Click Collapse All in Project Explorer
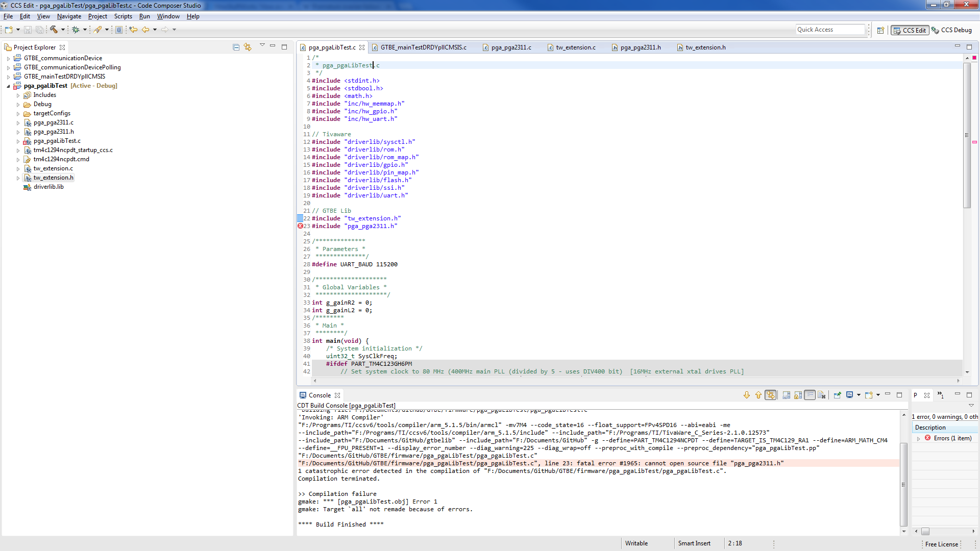980x551 pixels. tap(236, 47)
